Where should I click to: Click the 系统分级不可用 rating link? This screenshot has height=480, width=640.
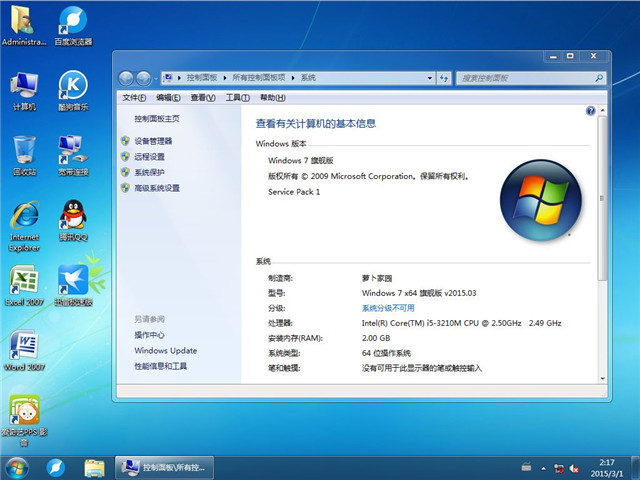click(388, 308)
